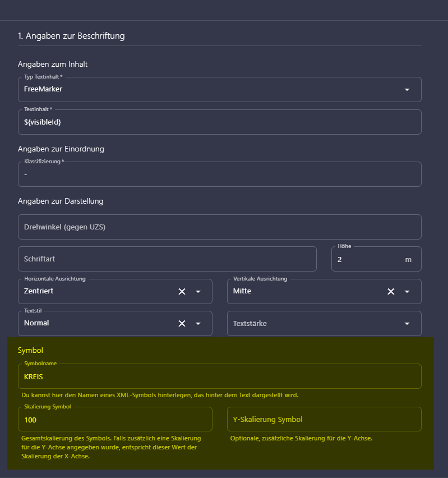448x478 pixels.
Task: Select the FreeMarker value text
Action: point(41,89)
